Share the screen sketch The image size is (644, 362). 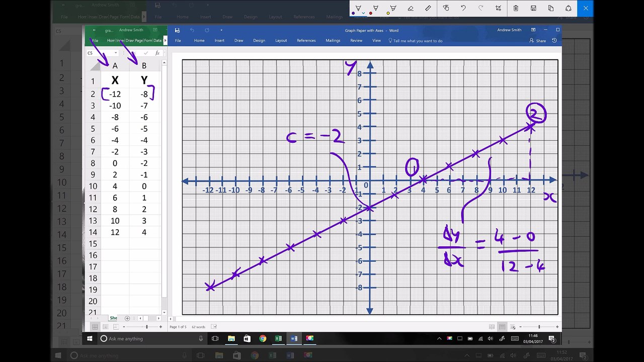click(569, 8)
